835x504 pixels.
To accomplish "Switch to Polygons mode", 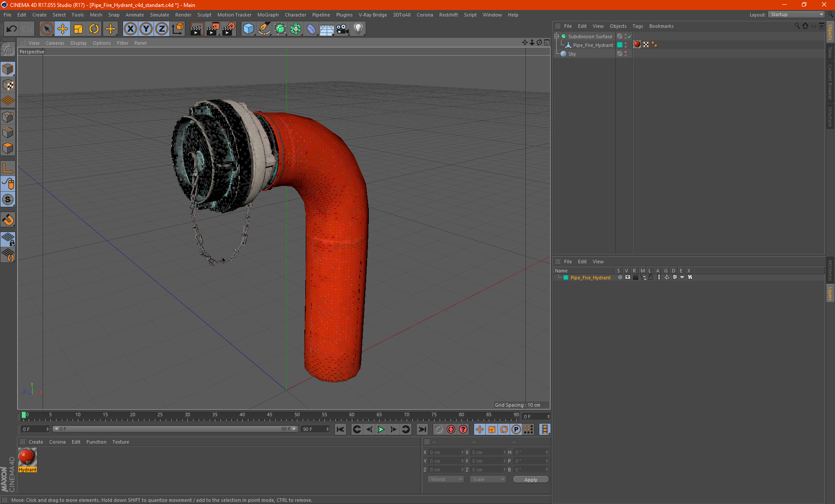I will (8, 148).
